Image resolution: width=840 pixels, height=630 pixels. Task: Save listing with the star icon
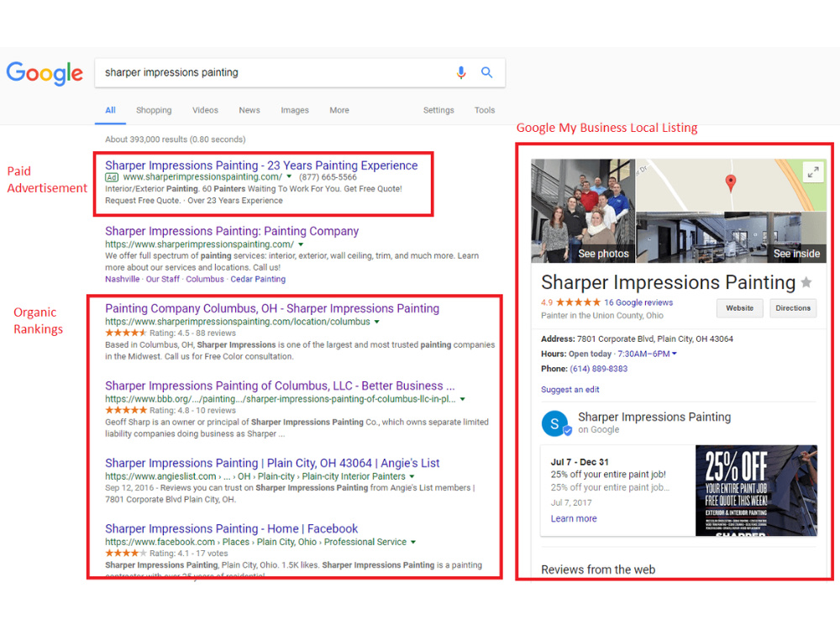(x=806, y=281)
